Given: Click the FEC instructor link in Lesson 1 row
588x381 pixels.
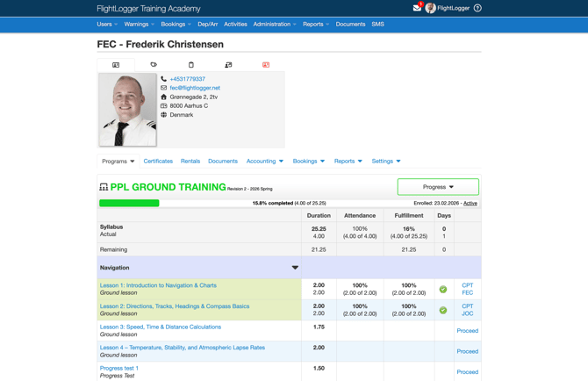Looking at the screenshot, I should (467, 292).
